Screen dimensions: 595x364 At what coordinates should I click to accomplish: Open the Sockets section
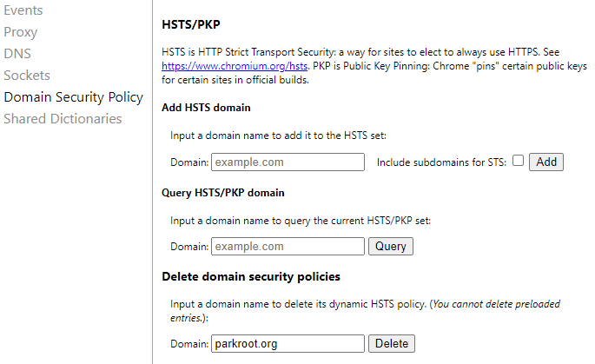click(27, 76)
